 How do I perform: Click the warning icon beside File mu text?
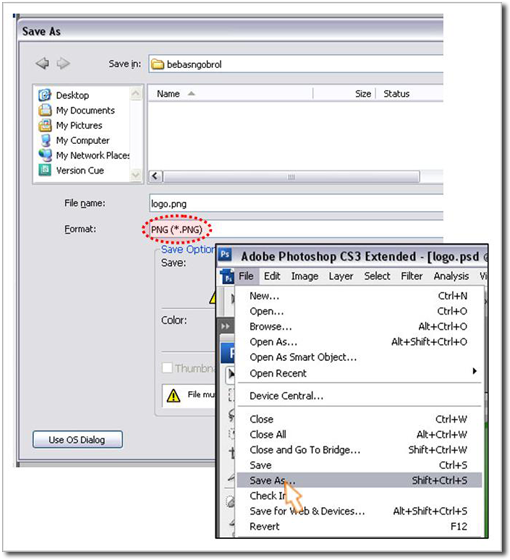pos(174,395)
